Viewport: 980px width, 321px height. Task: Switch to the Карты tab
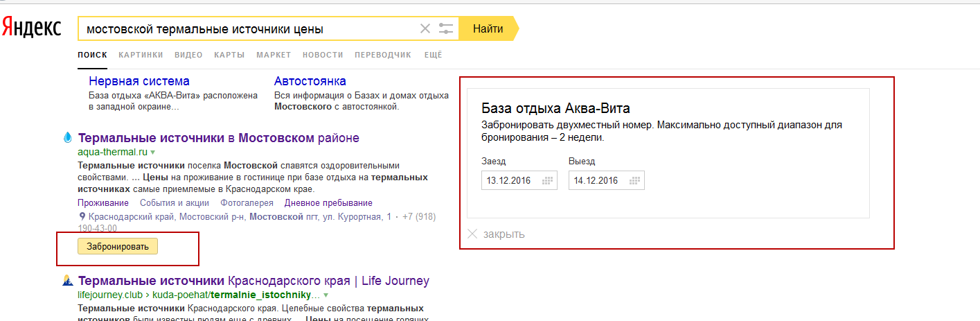click(x=229, y=55)
